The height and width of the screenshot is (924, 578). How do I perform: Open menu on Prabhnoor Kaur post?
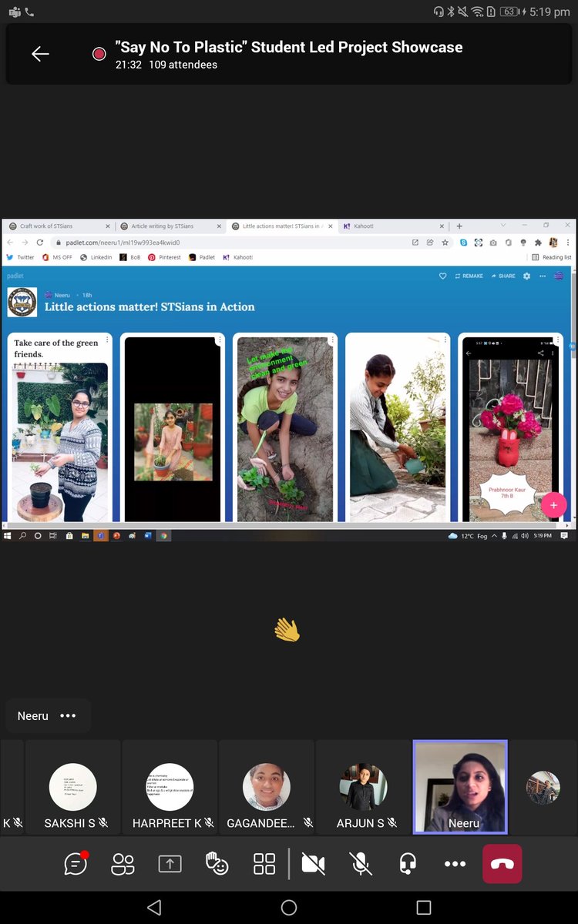pos(556,340)
